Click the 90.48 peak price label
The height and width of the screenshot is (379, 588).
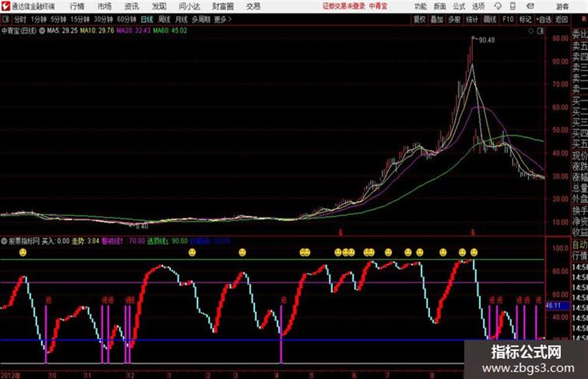pos(487,40)
